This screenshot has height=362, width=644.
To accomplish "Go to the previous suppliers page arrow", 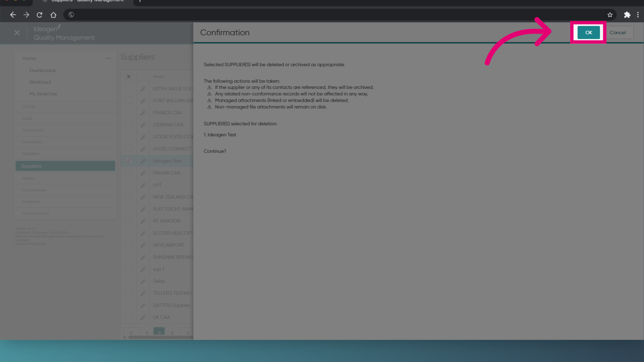I will coord(131,333).
